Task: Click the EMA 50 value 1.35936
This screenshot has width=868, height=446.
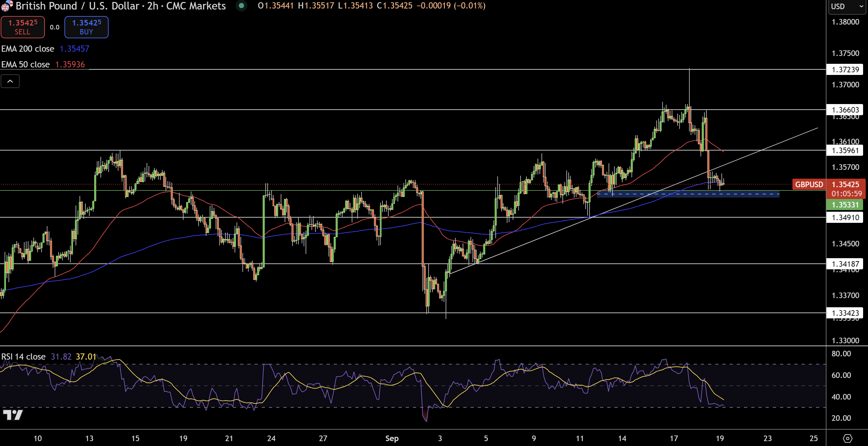Action: (70, 64)
